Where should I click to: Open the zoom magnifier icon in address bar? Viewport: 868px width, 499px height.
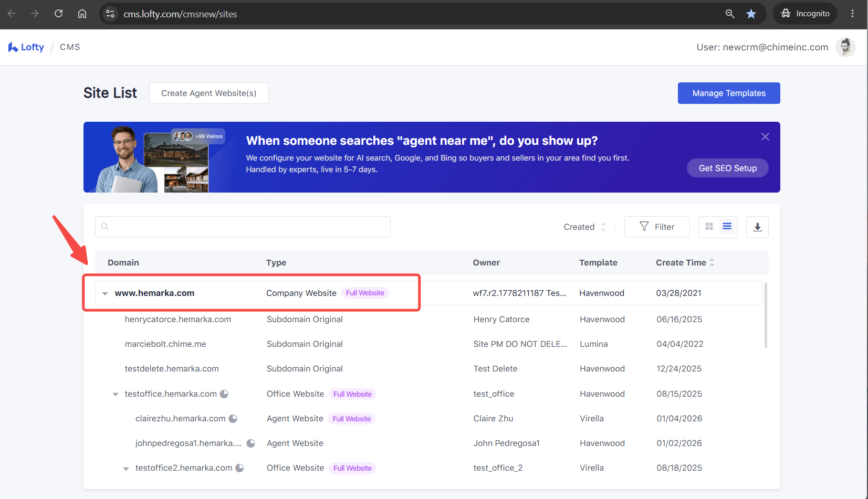(x=730, y=14)
